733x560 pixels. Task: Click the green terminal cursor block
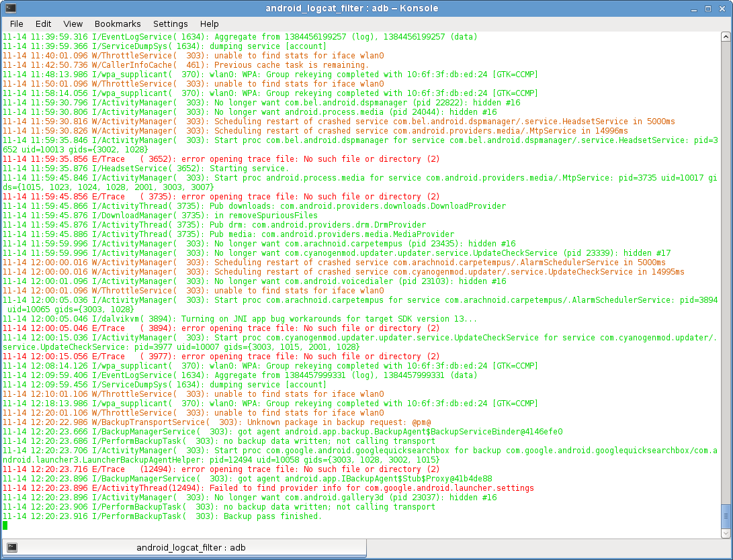coord(5,526)
